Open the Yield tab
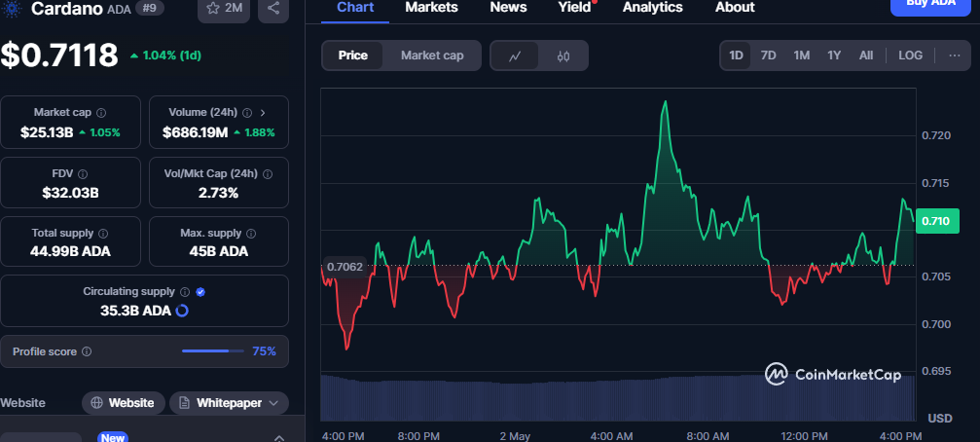Screen dimensions: 980x442 (574, 8)
